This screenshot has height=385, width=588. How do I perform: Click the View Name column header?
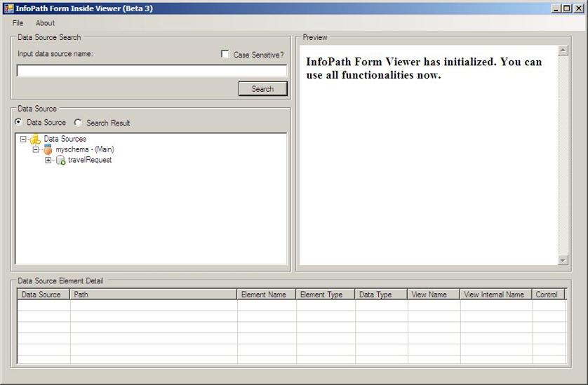(434, 295)
